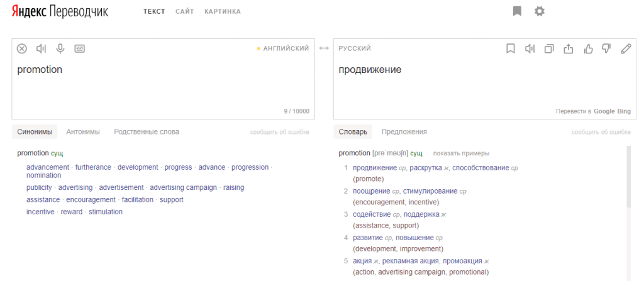Click показать примеры link

tap(461, 153)
